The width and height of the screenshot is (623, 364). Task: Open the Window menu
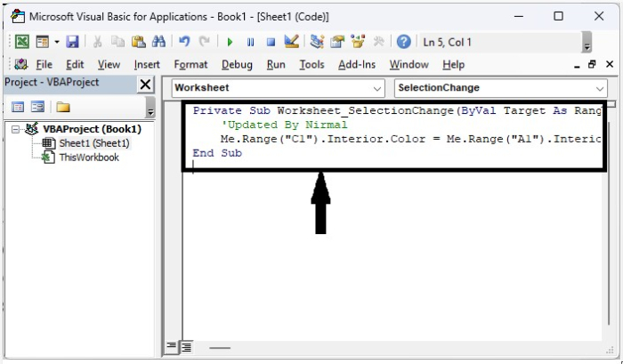(x=409, y=65)
